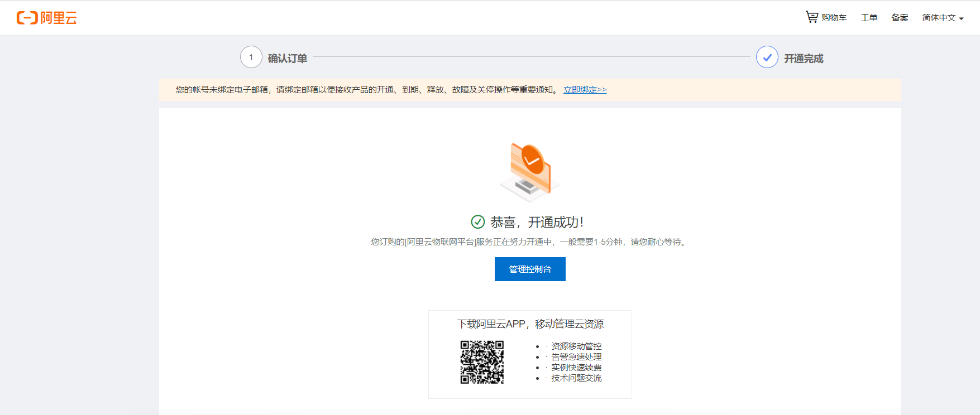Image resolution: width=980 pixels, height=415 pixels.
Task: Select the 开通完成 step label
Action: [804, 59]
